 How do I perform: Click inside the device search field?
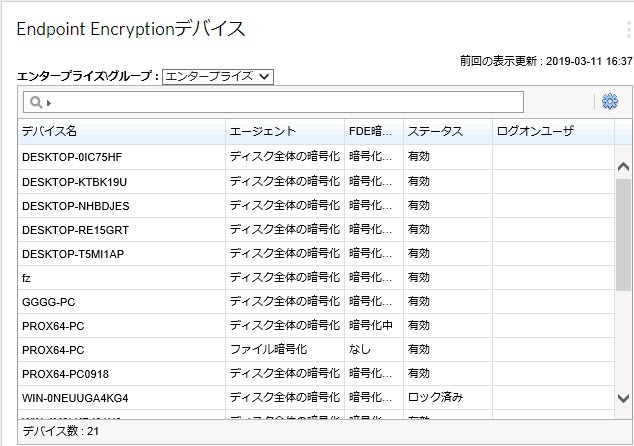(x=280, y=102)
